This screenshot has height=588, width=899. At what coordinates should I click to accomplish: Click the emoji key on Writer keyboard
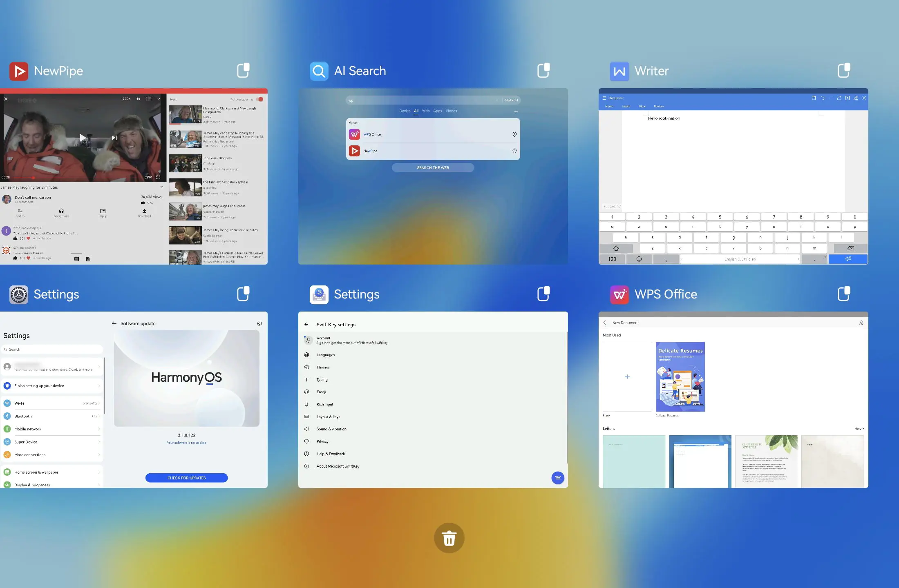click(x=639, y=259)
